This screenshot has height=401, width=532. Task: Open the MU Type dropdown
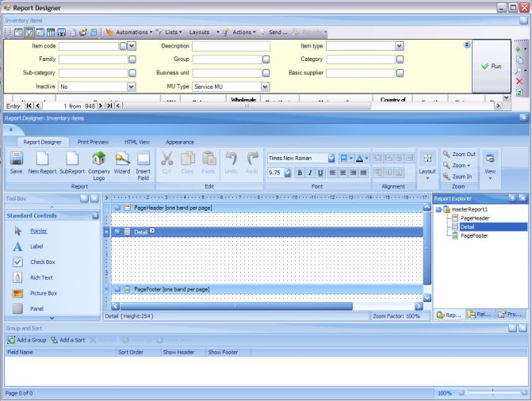(265, 86)
